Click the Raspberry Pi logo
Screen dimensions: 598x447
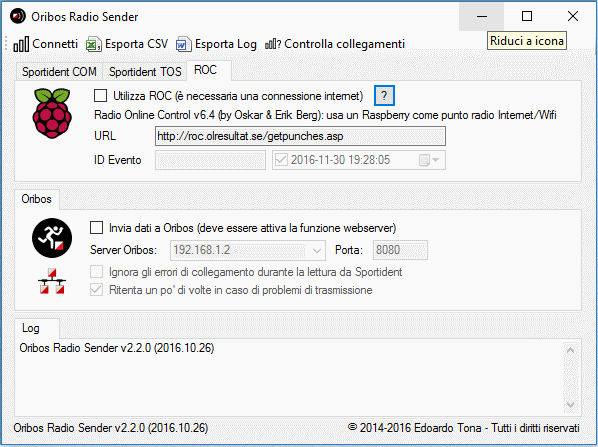click(x=52, y=113)
